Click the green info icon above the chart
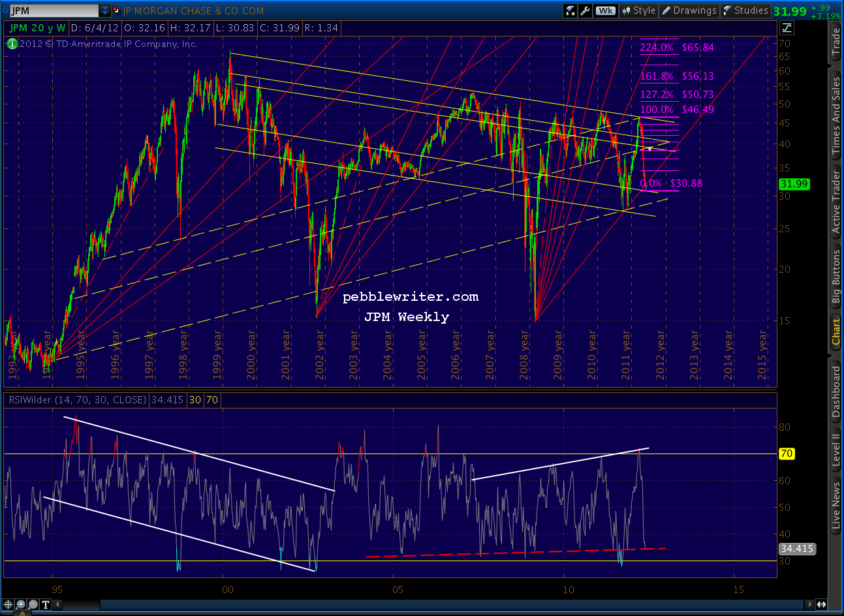This screenshot has width=844, height=616. point(11,44)
